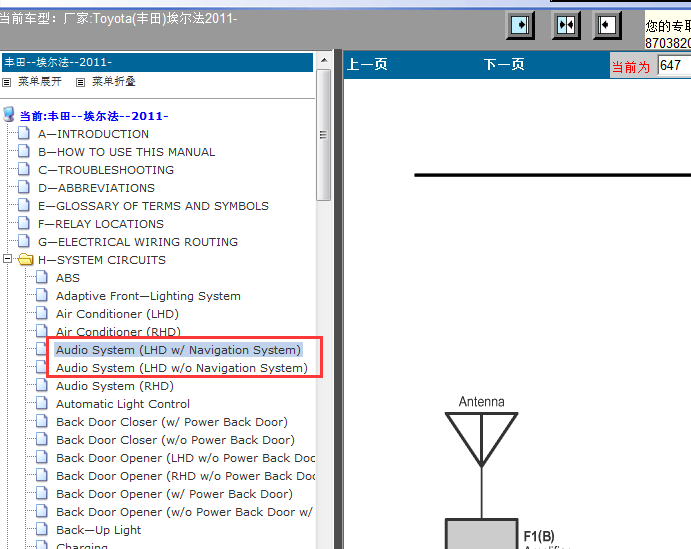Click the right-arrow panel layout icon
Screen dimensions: 691x549
520,26
